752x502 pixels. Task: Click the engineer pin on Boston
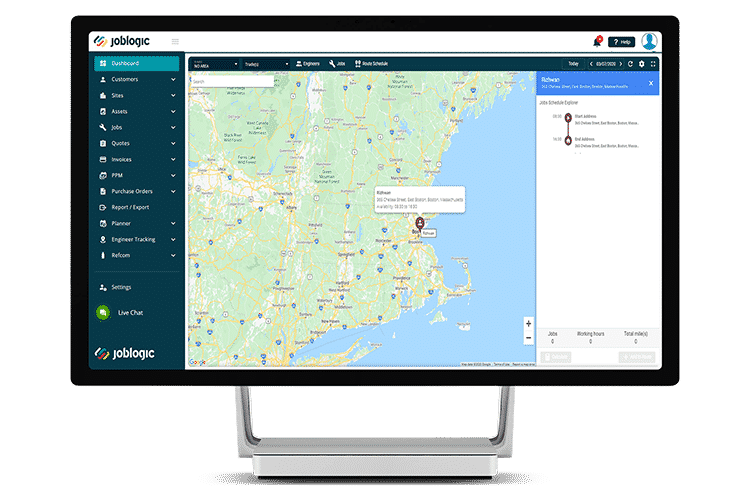click(x=420, y=223)
